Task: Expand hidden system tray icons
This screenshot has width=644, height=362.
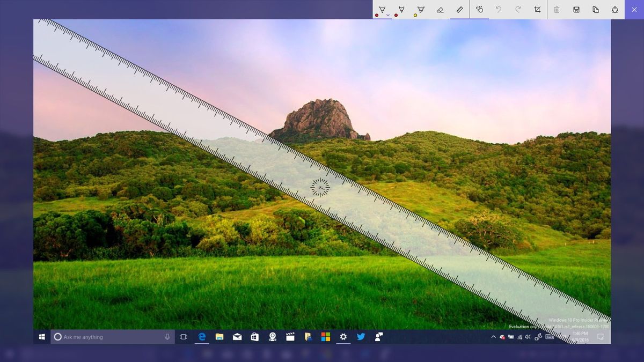Action: pos(493,337)
